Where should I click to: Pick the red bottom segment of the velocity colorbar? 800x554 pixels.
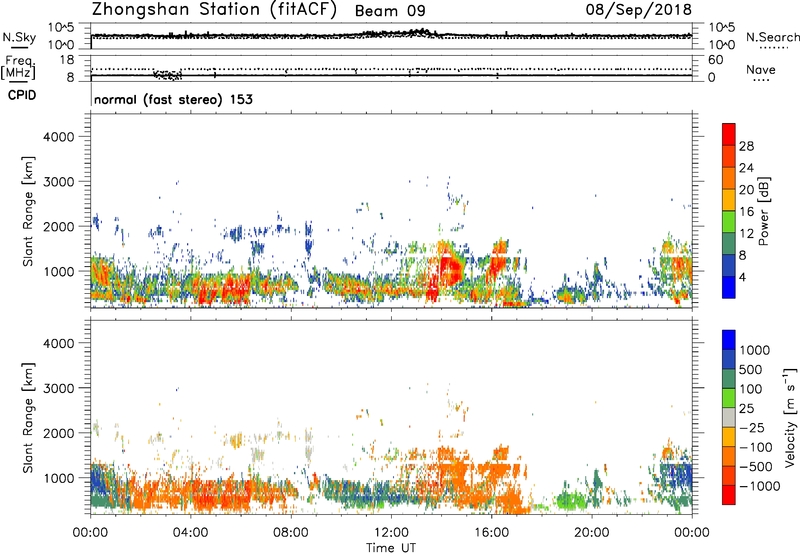tap(729, 495)
